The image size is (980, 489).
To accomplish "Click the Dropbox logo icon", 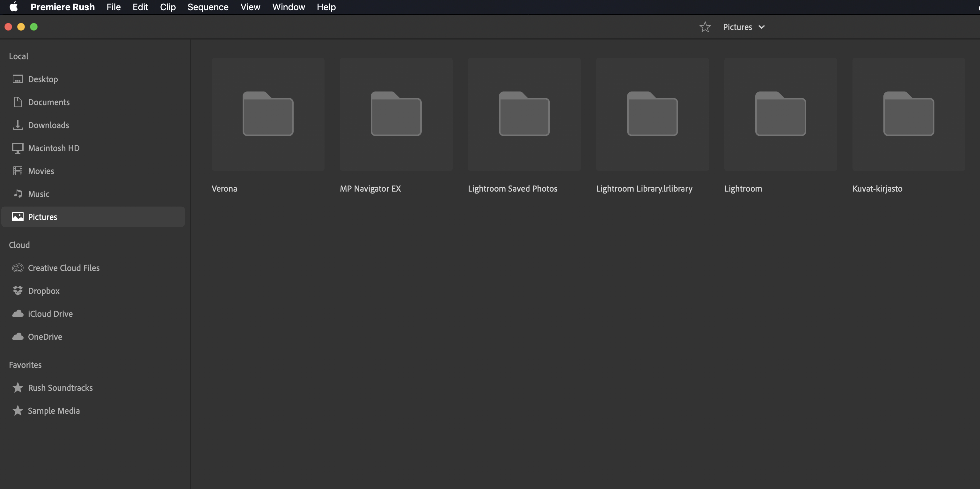I will 18,291.
